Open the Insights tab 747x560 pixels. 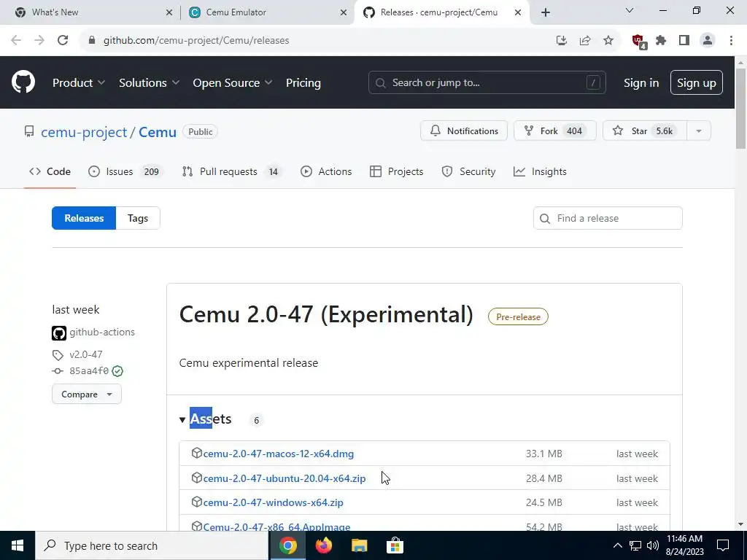point(541,171)
